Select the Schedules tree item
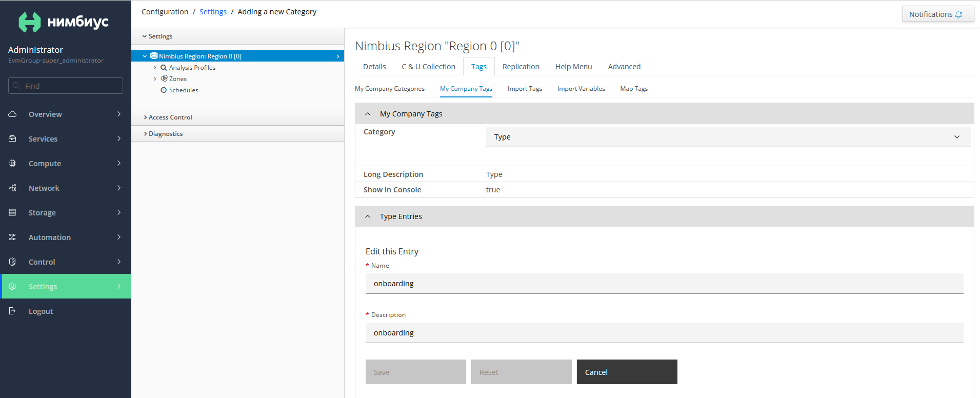 click(x=184, y=90)
